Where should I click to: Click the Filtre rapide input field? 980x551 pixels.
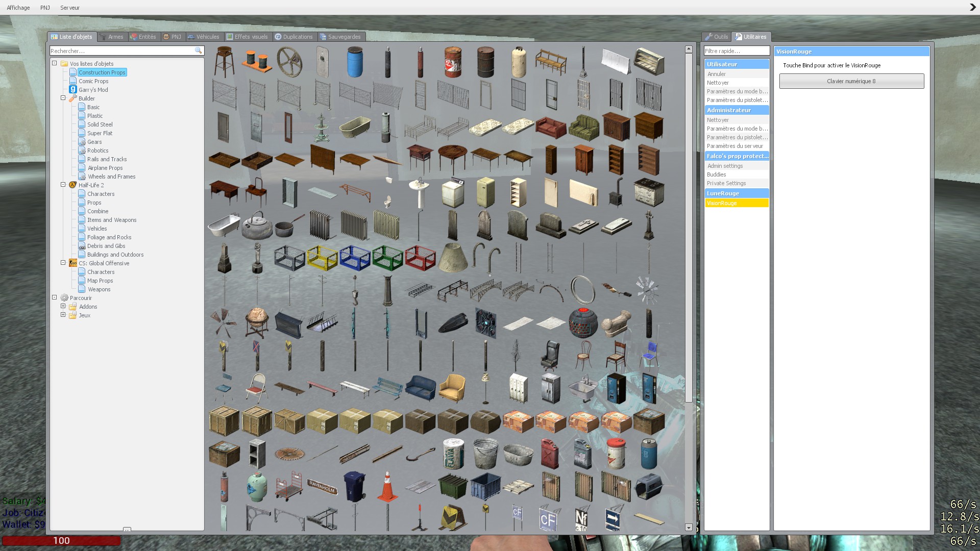(x=737, y=51)
